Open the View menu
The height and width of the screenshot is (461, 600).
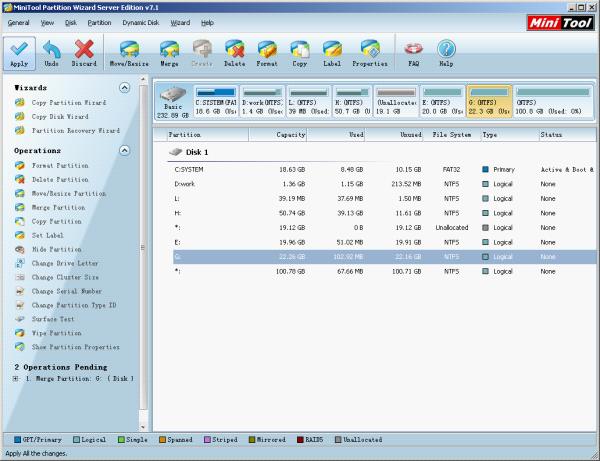[47, 23]
